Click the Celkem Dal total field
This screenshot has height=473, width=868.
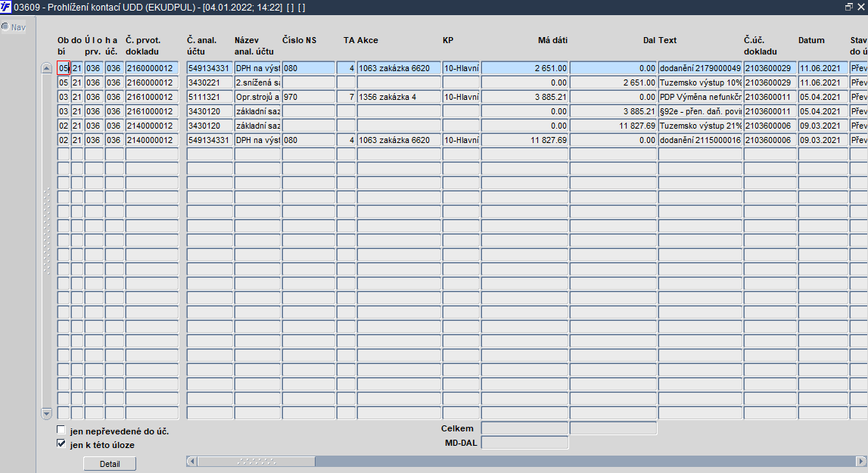coord(614,428)
